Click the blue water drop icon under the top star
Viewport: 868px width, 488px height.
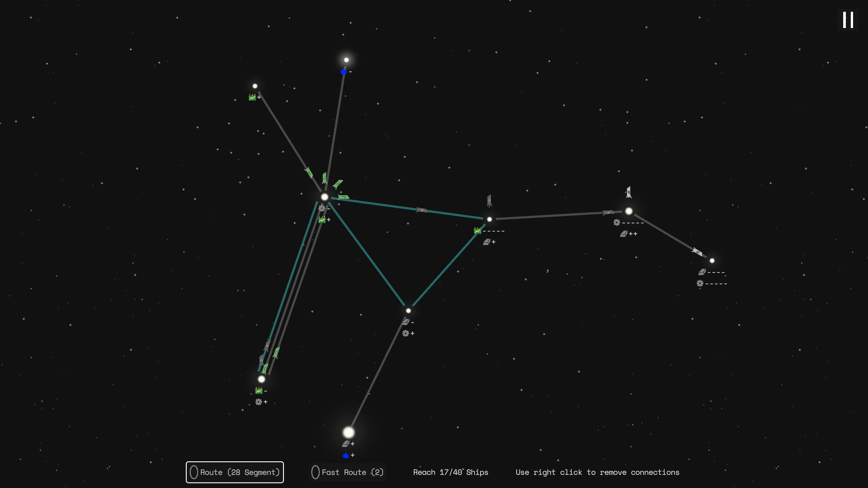344,72
